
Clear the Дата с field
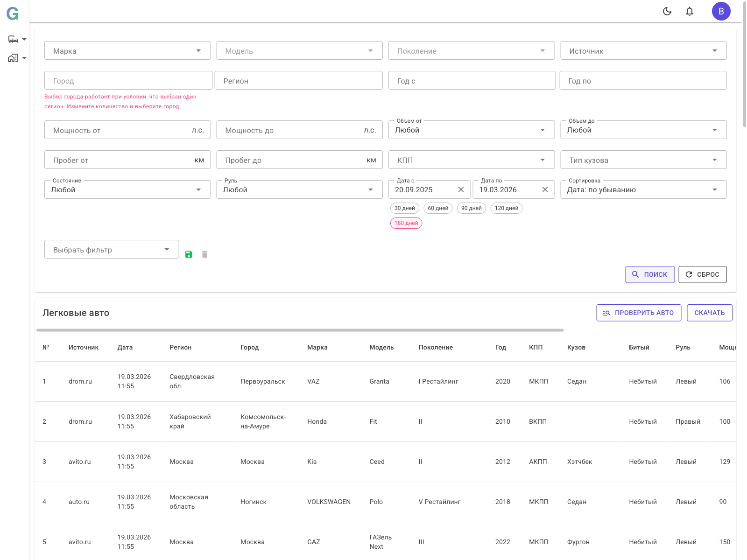tap(461, 189)
